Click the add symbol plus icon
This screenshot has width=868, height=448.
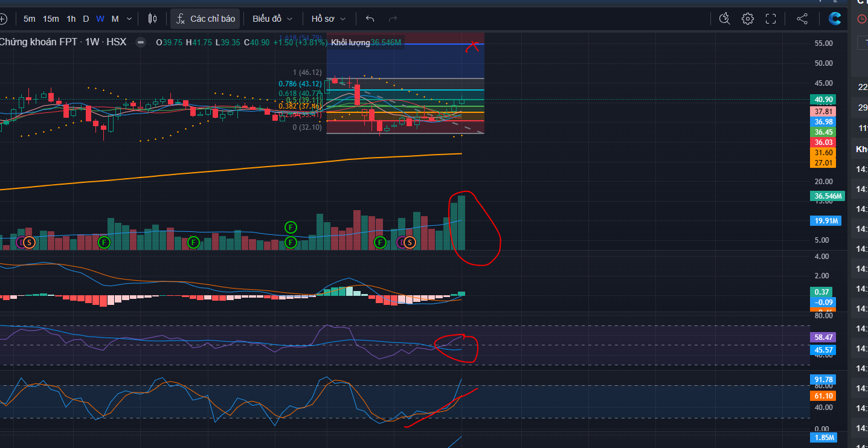[2, 19]
